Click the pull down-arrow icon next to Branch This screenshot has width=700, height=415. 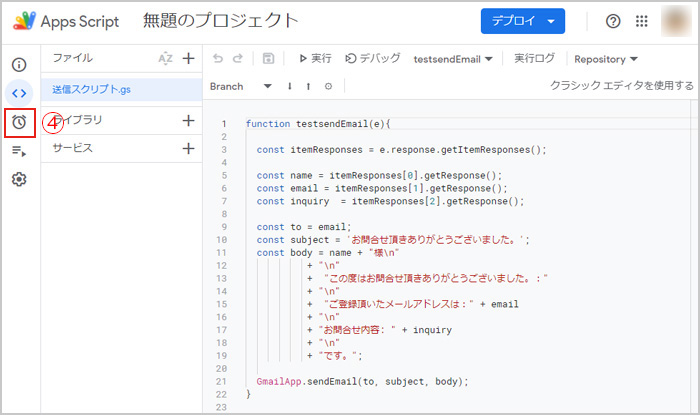(290, 86)
